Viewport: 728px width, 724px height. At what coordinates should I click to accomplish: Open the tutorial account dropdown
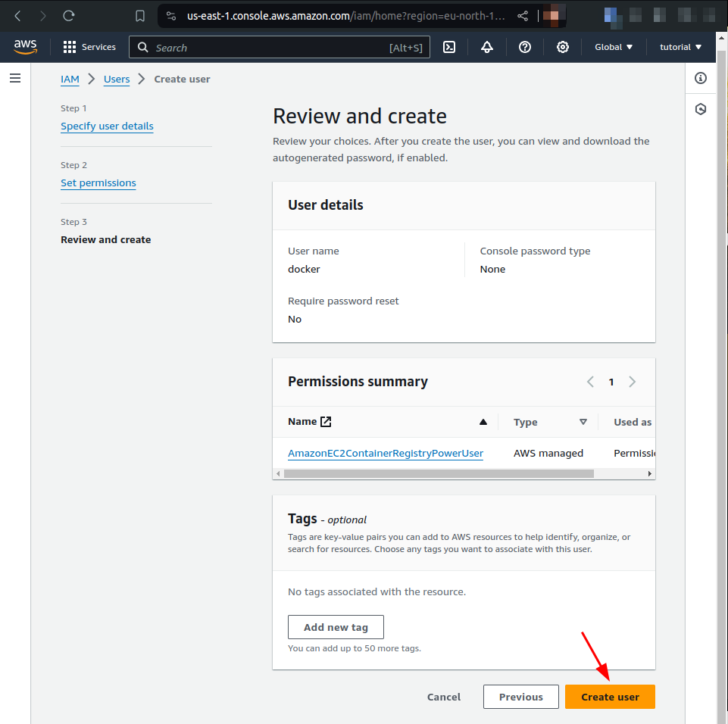pyautogui.click(x=680, y=47)
